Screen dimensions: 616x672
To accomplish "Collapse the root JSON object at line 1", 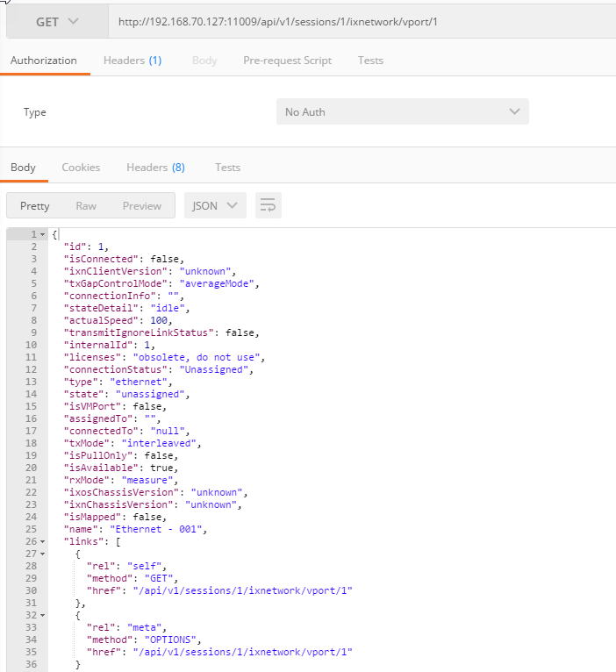I will pyautogui.click(x=43, y=235).
